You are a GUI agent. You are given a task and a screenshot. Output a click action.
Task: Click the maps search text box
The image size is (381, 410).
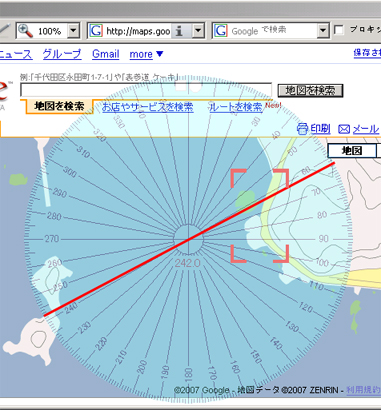146,90
